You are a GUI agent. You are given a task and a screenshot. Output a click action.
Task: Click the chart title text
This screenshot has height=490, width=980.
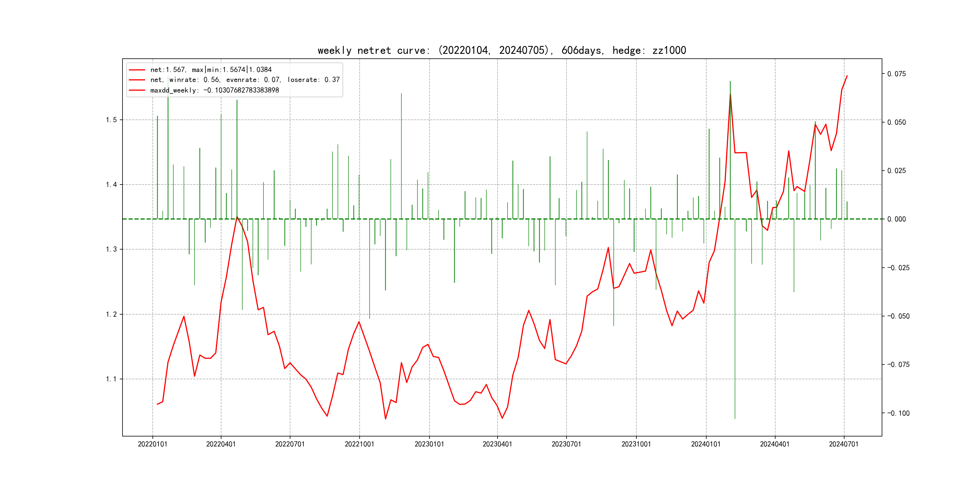pos(501,50)
